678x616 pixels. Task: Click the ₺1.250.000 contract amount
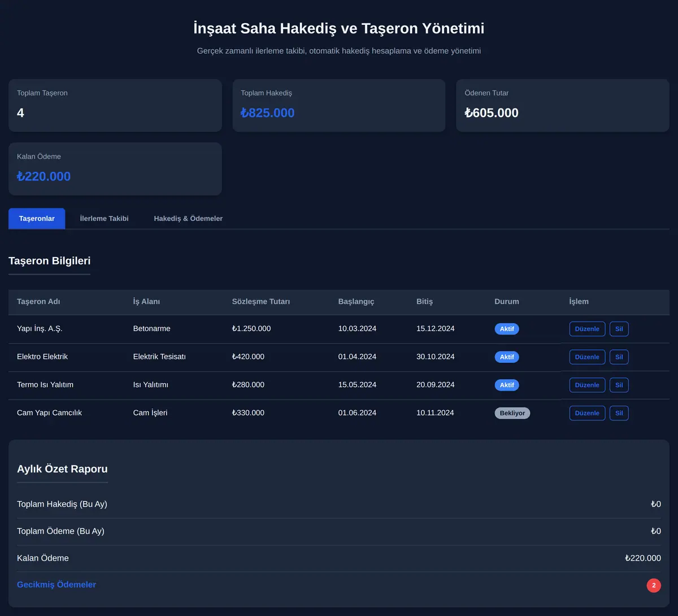251,329
